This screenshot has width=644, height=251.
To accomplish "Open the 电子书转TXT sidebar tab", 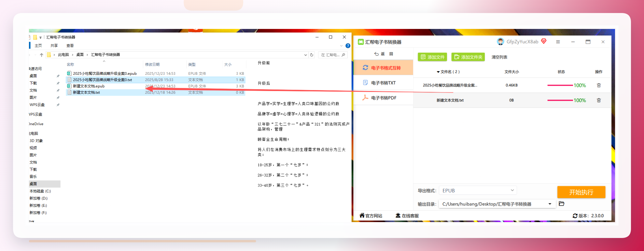I will click(x=384, y=83).
